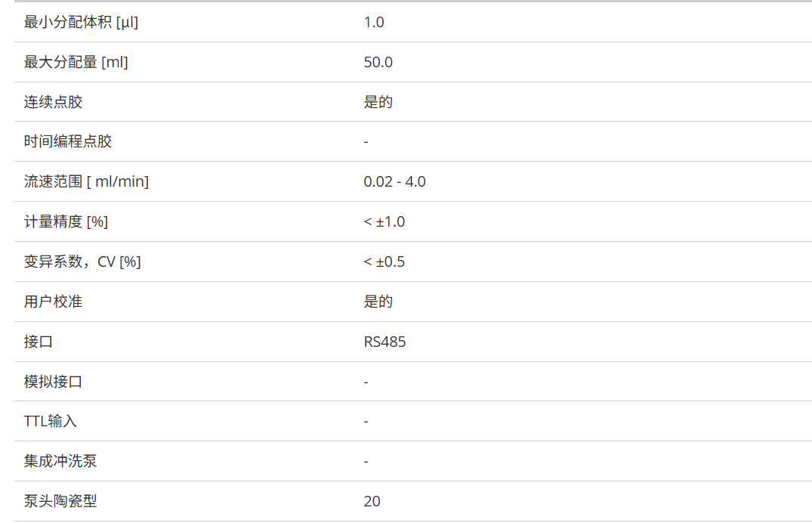Click the 集成冲洗泵 row label
The width and height of the screenshot is (812, 523).
pyautogui.click(x=60, y=461)
